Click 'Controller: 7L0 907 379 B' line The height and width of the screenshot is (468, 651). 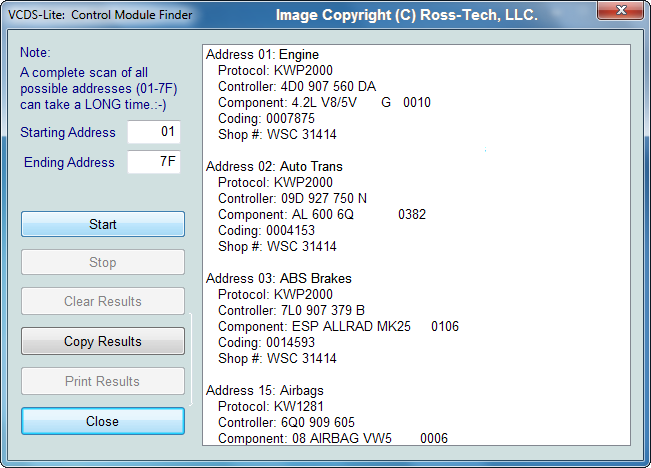pos(291,310)
